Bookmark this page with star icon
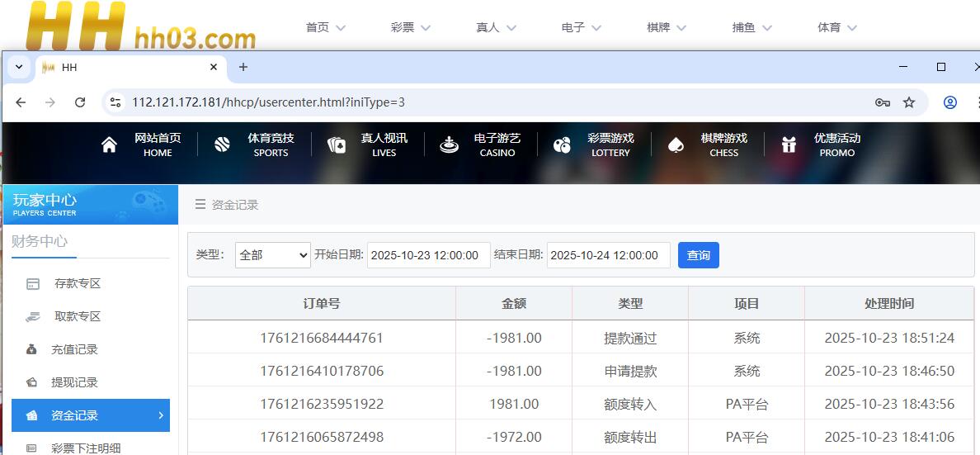The width and height of the screenshot is (980, 455). (x=909, y=102)
